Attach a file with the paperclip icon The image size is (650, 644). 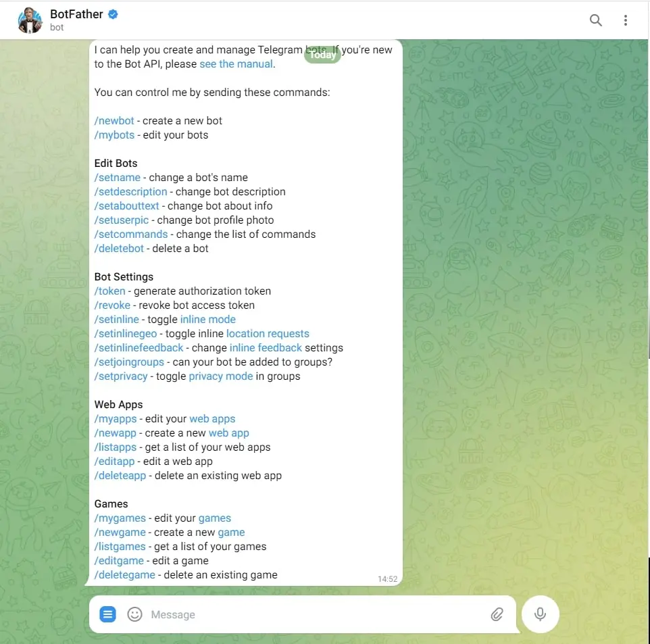[497, 614]
